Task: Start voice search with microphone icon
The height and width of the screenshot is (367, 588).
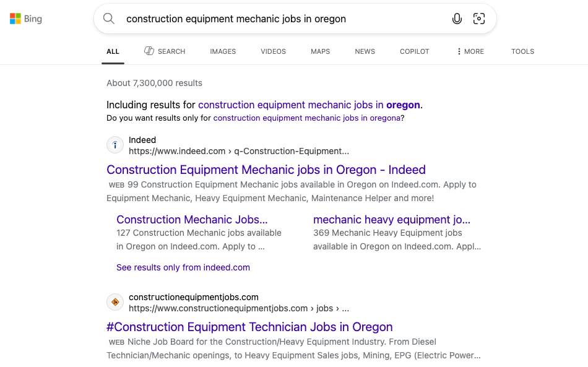Action: click(457, 19)
